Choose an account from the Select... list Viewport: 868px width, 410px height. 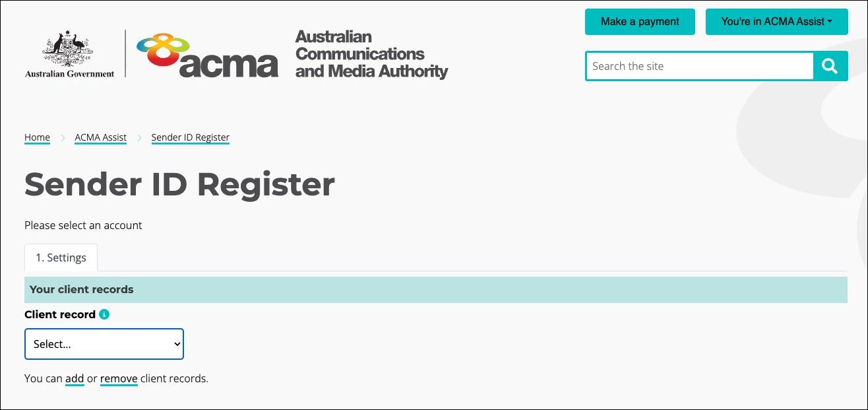(104, 344)
